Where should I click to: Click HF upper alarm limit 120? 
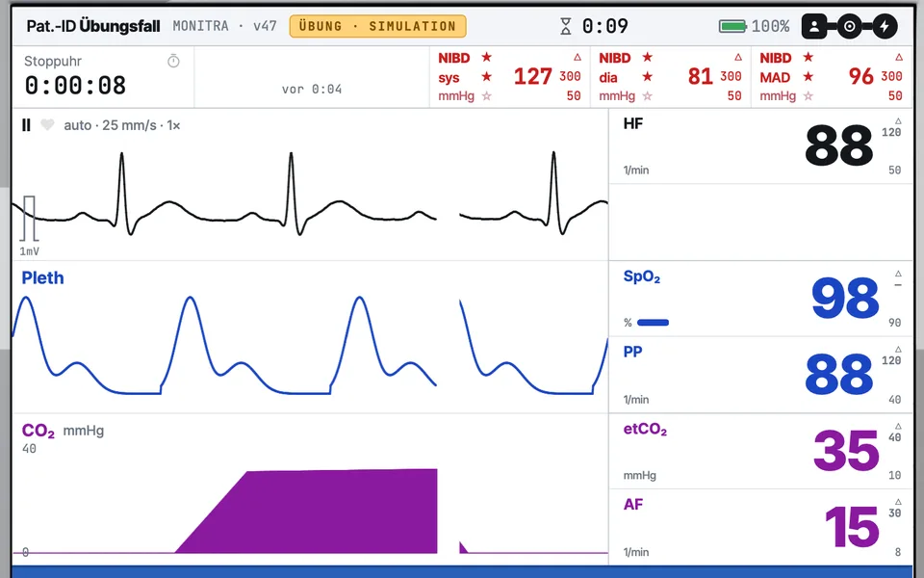891,132
